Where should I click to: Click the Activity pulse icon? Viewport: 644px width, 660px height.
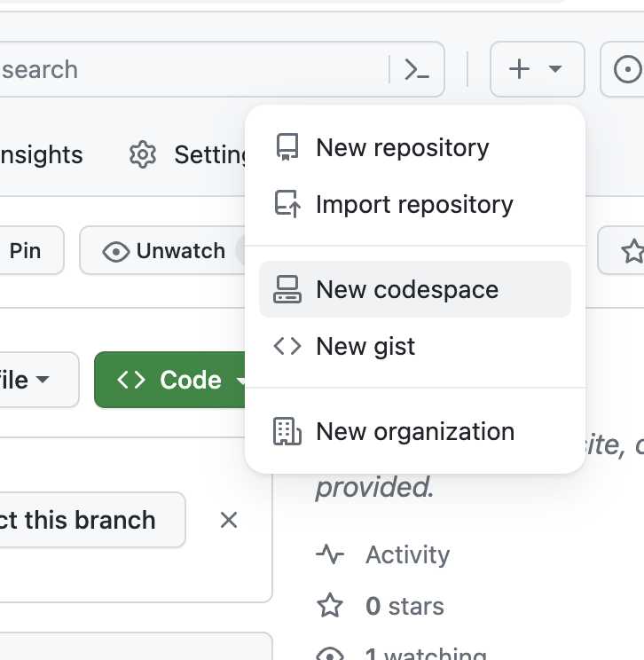coord(330,555)
